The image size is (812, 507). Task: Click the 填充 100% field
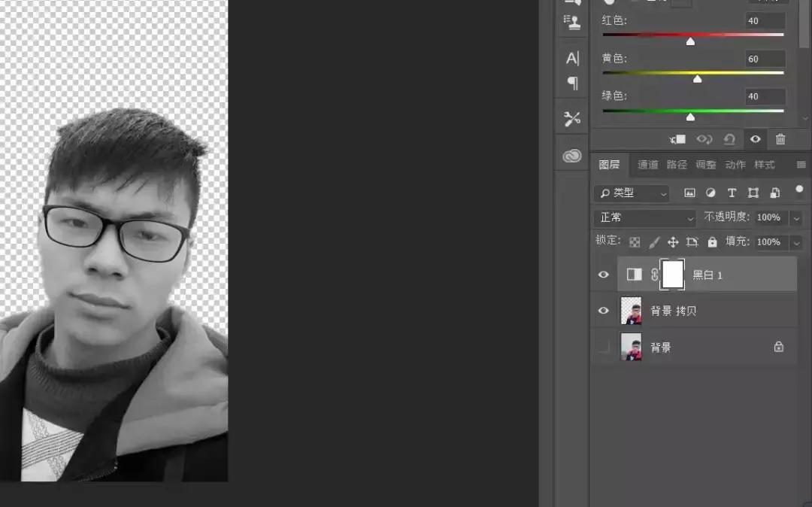coord(771,242)
